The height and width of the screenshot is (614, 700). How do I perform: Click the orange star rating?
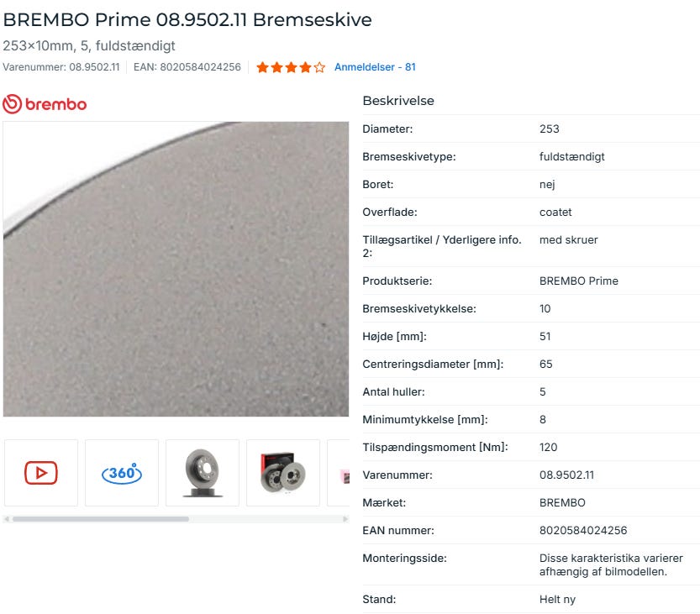point(291,67)
